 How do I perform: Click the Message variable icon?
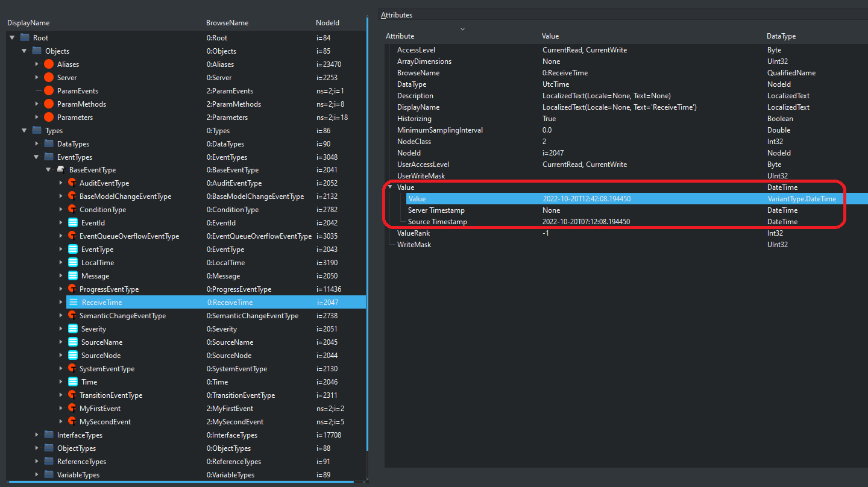pos(73,276)
